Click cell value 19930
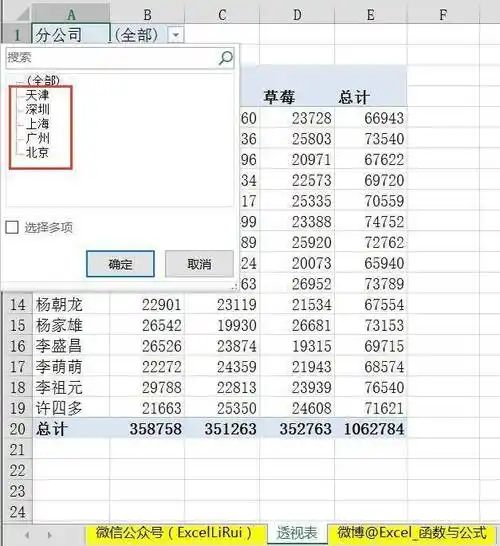Screen dimensions: 500x546 click(222, 325)
